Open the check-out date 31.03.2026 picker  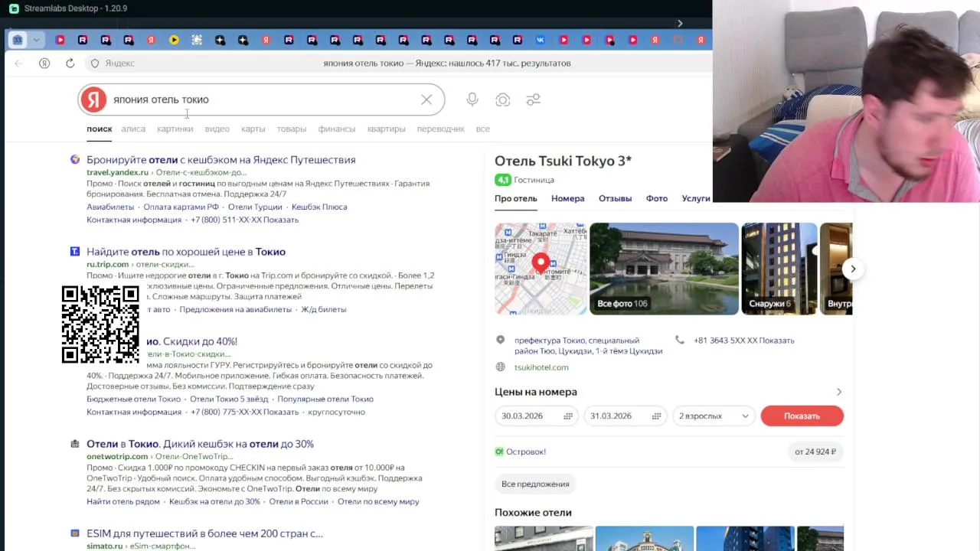(625, 416)
